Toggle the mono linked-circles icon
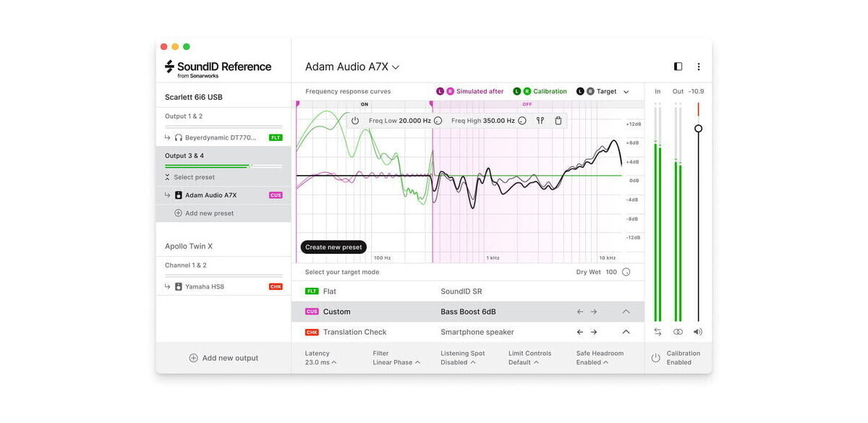Screen dimensions: 868x423 point(678,332)
